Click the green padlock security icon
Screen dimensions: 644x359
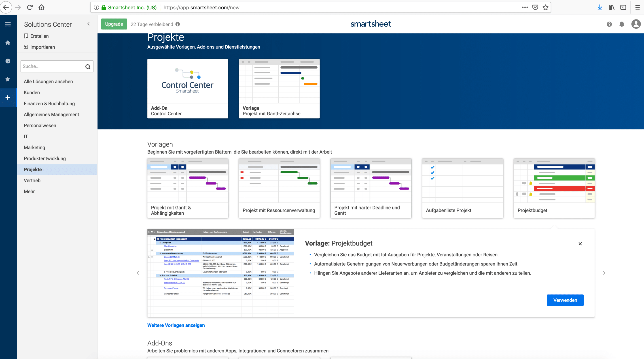(x=104, y=8)
